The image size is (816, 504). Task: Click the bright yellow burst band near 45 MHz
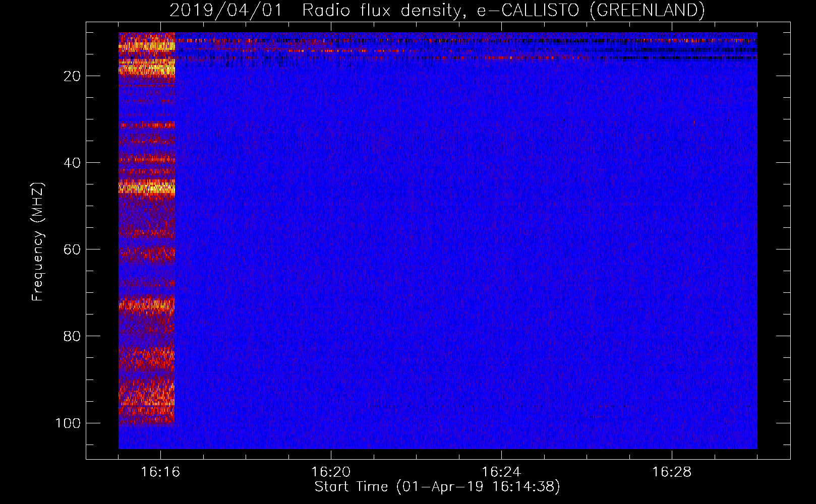coord(147,187)
